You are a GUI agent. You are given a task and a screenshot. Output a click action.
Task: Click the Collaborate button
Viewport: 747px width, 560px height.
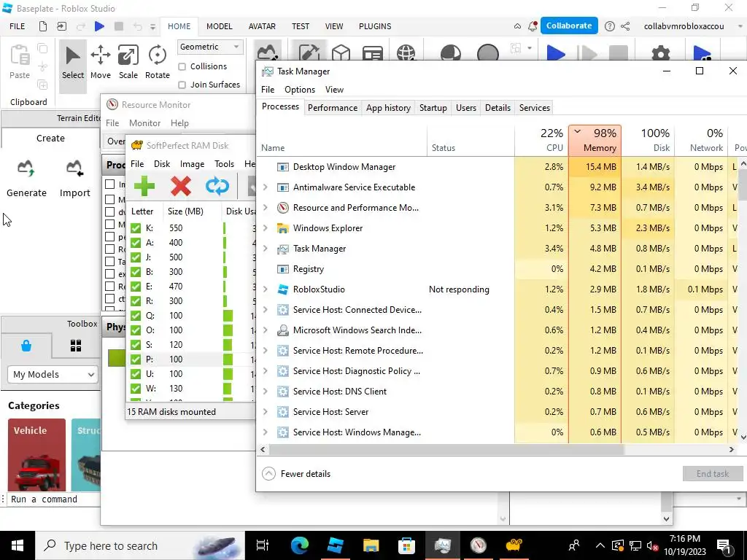[x=569, y=26]
